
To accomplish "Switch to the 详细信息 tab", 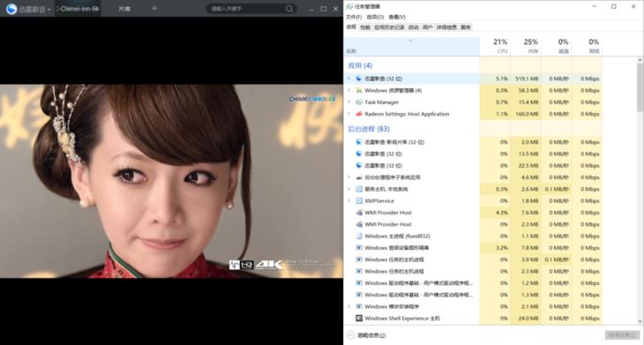I will click(446, 27).
